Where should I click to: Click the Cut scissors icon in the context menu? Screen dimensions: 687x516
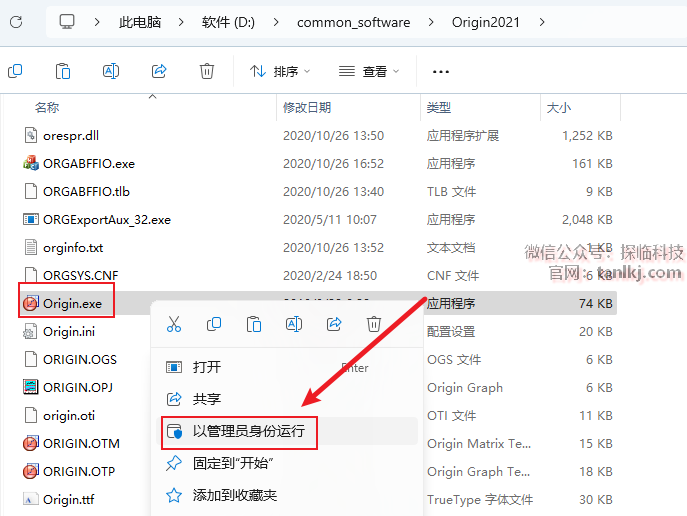coord(174,324)
